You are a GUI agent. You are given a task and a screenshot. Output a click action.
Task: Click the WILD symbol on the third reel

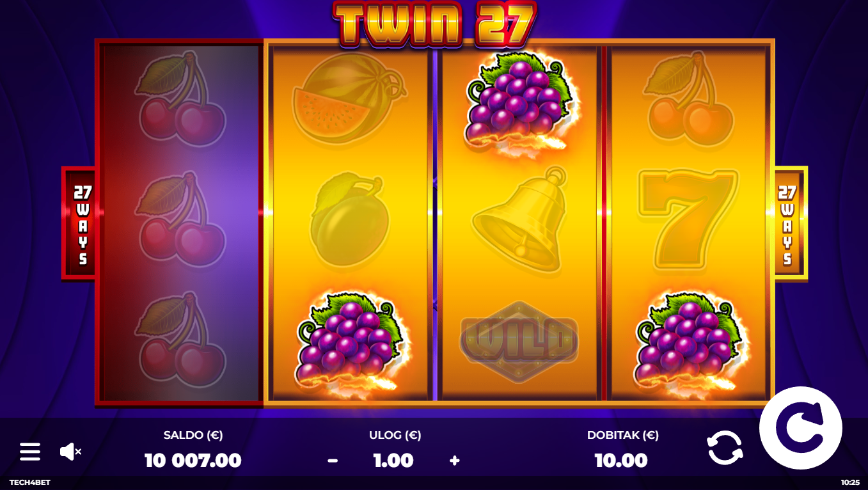click(519, 342)
